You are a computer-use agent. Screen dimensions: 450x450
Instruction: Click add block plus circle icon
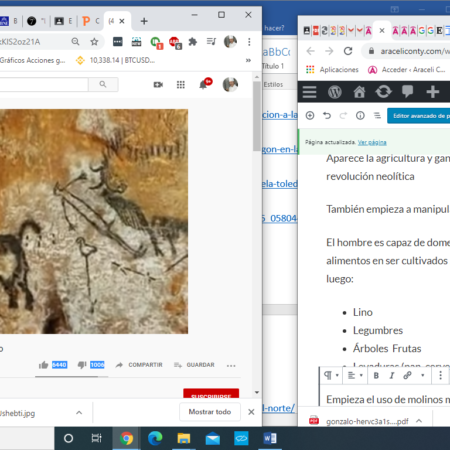pos(310,116)
